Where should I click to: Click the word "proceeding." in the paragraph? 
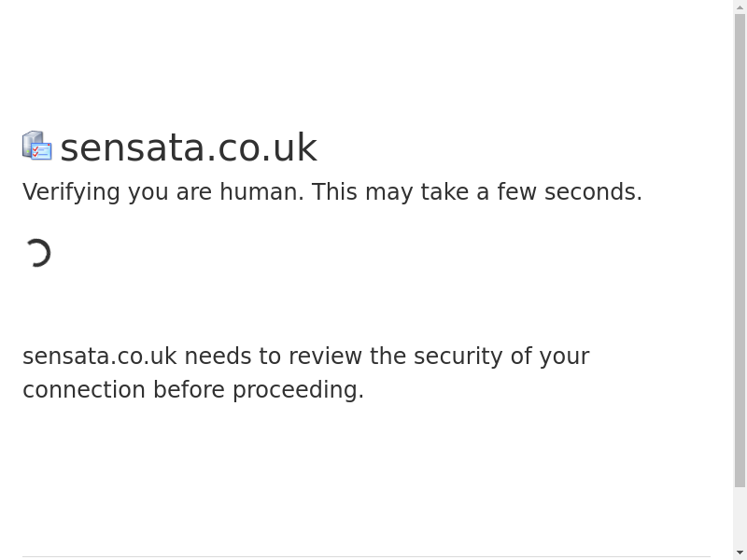(298, 390)
